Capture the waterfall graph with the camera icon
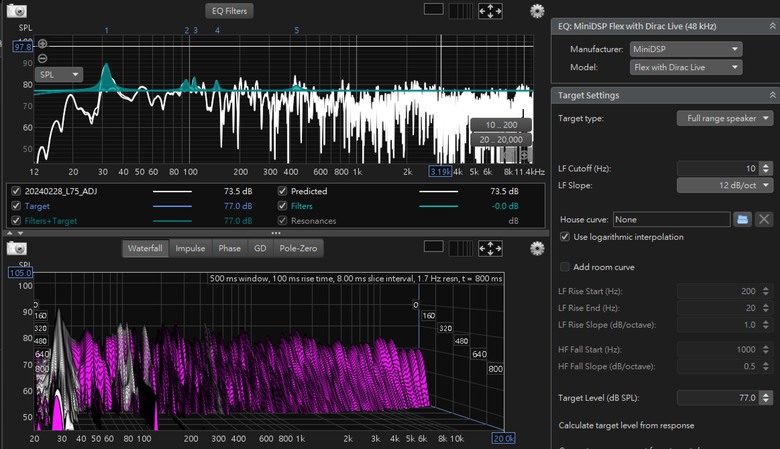 [16, 248]
